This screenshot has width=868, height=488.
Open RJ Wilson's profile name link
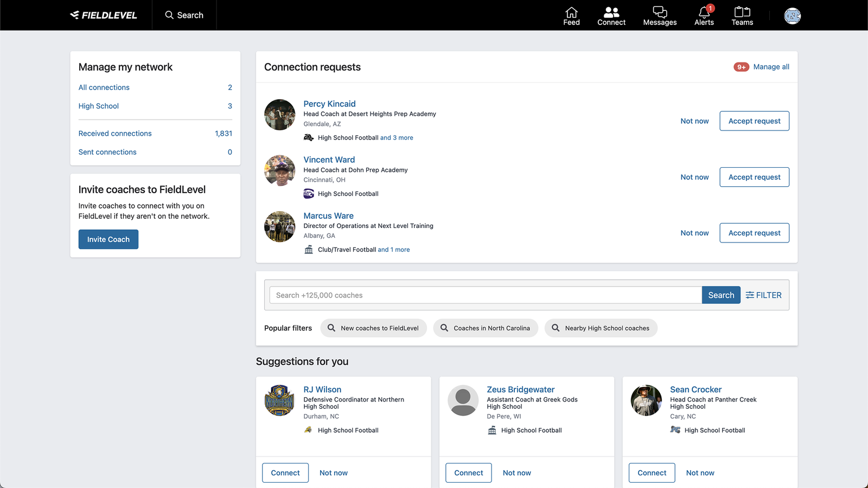pyautogui.click(x=322, y=390)
